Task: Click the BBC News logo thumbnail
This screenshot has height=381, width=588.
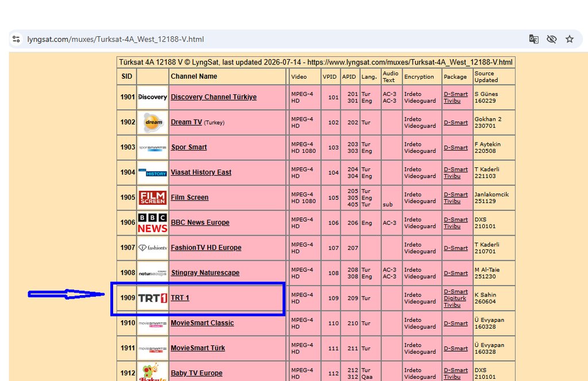Action: click(153, 222)
